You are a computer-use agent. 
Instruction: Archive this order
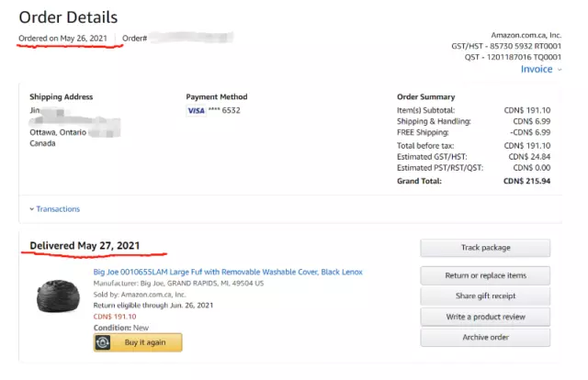(485, 337)
